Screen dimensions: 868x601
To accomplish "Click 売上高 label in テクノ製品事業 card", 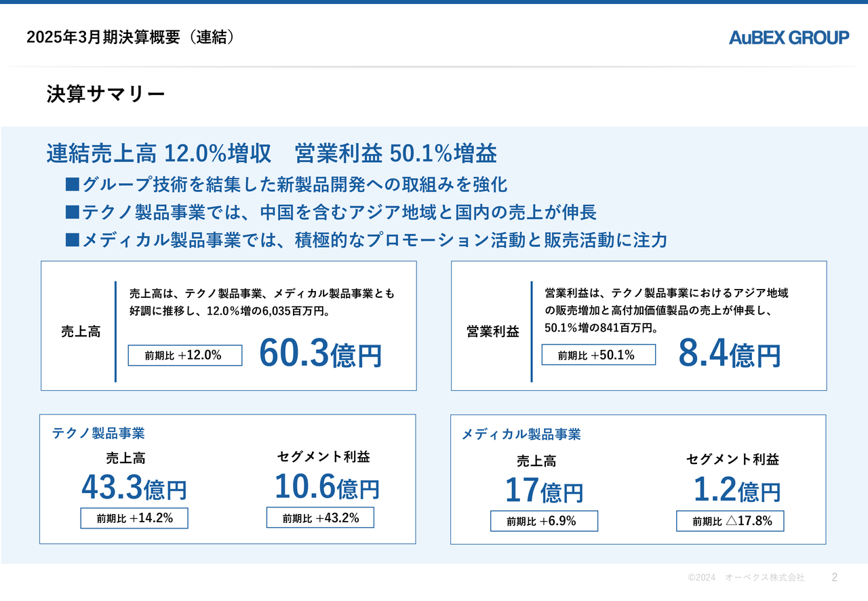I will coord(125,459).
